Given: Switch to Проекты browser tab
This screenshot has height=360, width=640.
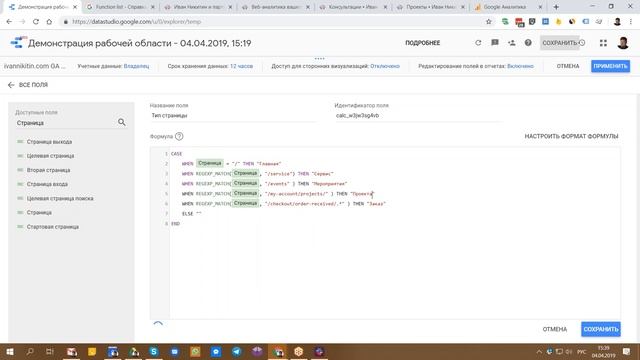Looking at the screenshot, I should (x=430, y=7).
